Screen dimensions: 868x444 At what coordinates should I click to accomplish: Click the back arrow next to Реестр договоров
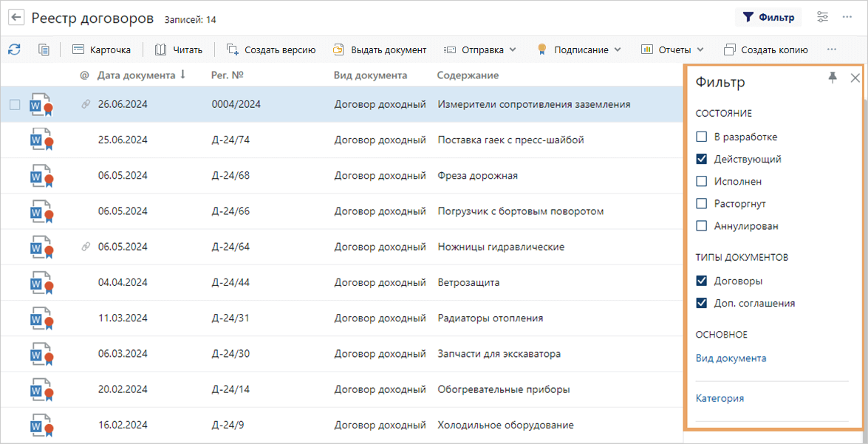16,18
